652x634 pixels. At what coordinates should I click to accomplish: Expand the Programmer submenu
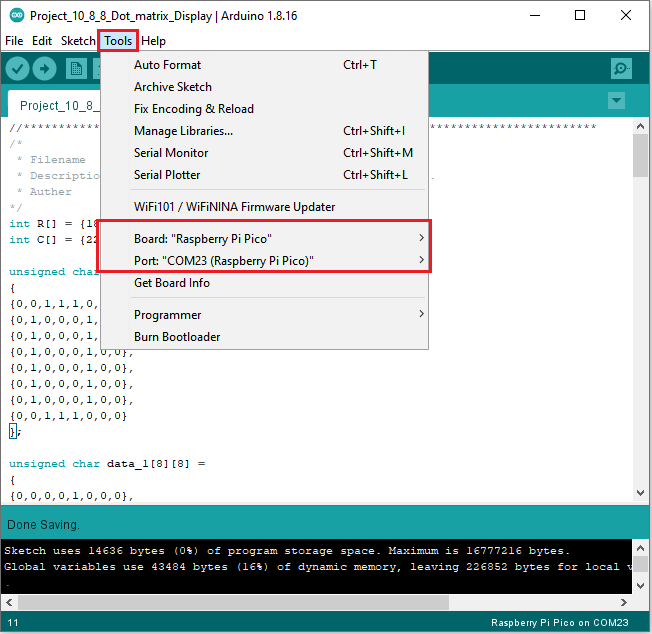click(x=264, y=315)
